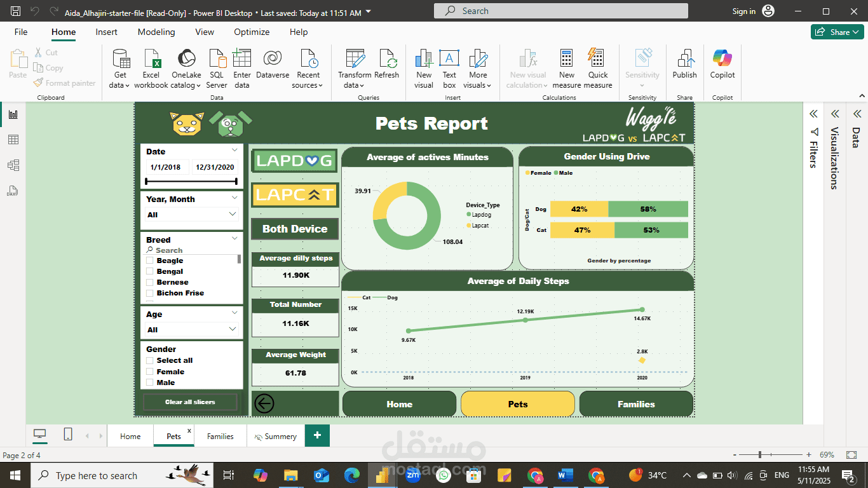This screenshot has width=868, height=488.
Task: Publish the report
Action: [685, 64]
